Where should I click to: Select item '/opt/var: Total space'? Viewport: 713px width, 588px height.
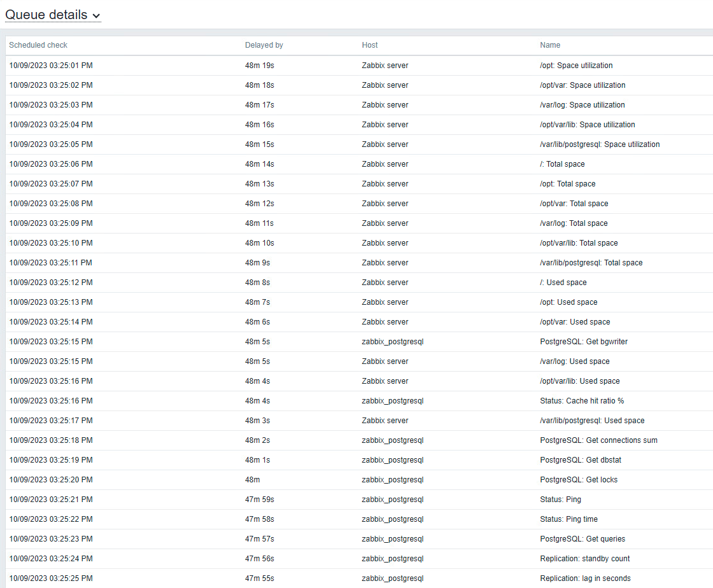coord(574,204)
